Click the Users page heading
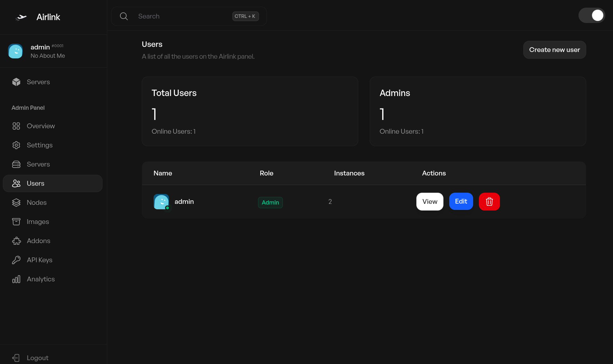Screen dimensions: 613x364 click(152, 44)
